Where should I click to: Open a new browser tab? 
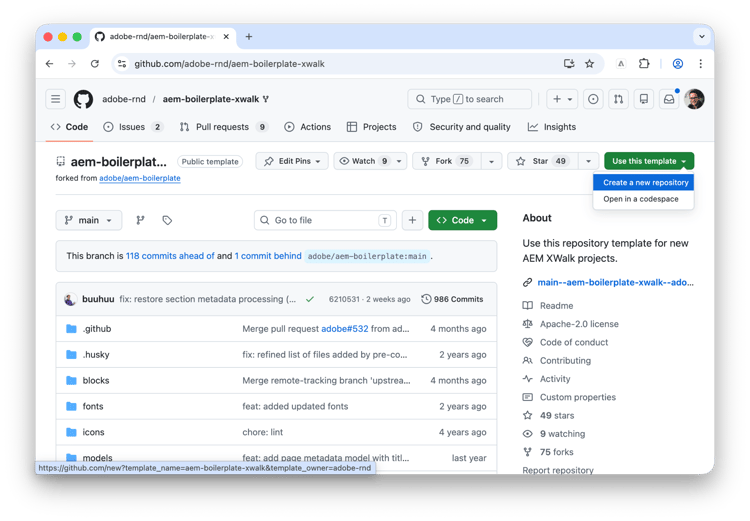pos(249,36)
